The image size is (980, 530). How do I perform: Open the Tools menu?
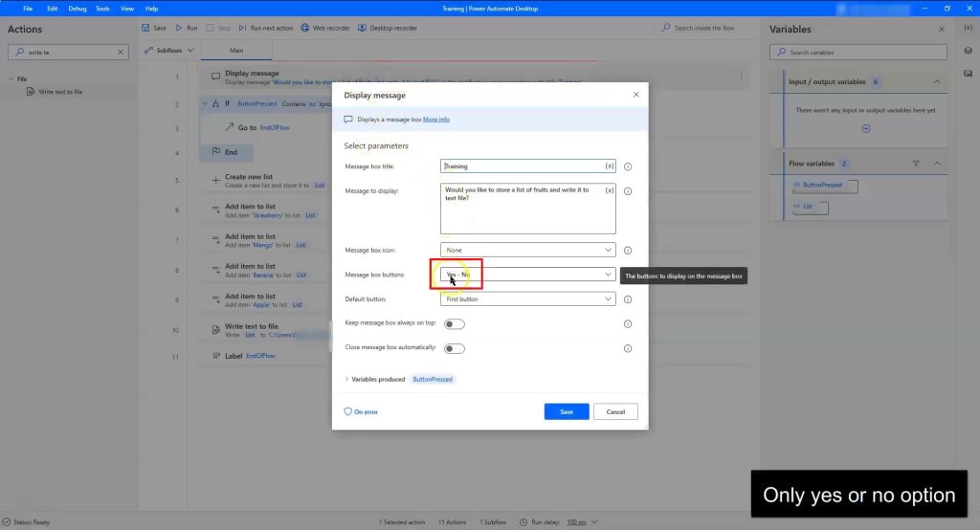pos(102,9)
